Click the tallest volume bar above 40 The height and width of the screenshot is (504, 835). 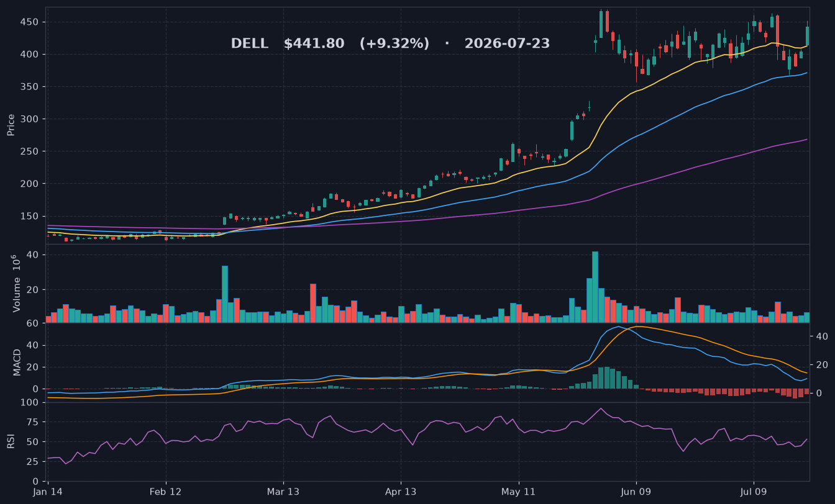(x=595, y=287)
